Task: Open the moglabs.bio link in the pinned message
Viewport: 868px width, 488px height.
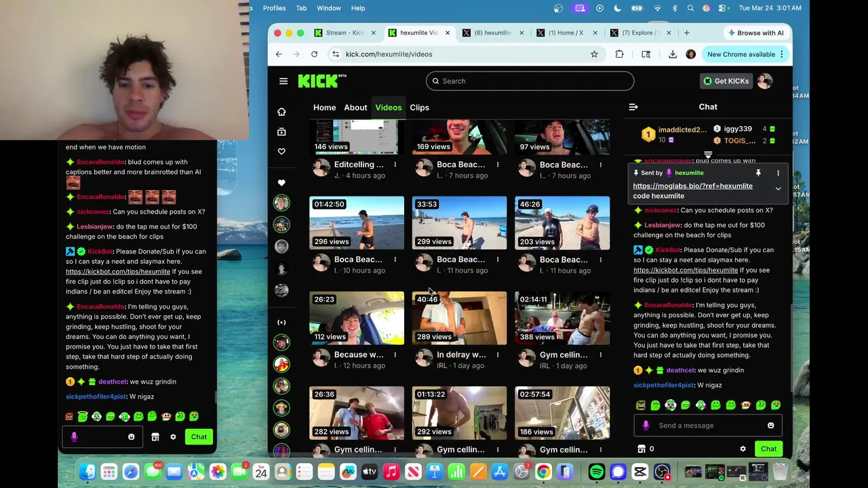Action: (x=692, y=186)
